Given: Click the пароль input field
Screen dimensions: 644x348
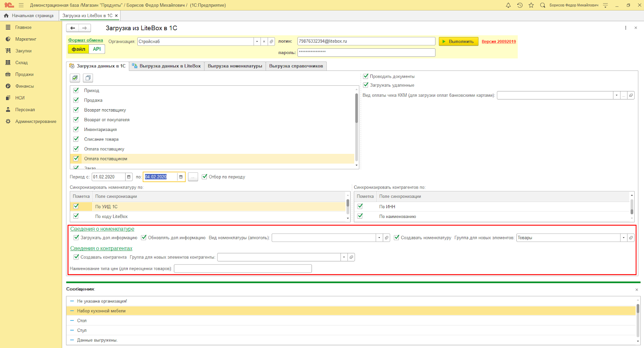Looking at the screenshot, I should (x=366, y=52).
